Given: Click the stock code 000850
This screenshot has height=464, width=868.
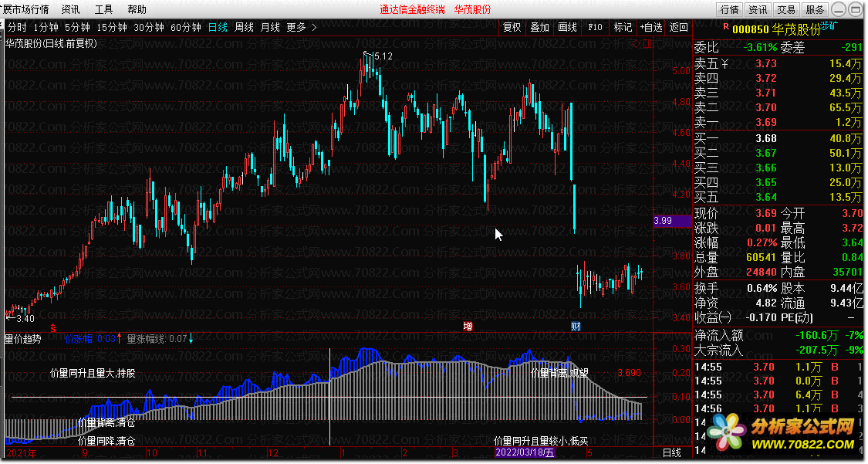Looking at the screenshot, I should [x=751, y=30].
